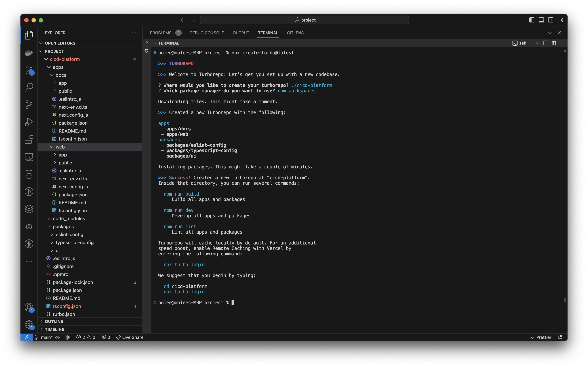This screenshot has width=588, height=368.
Task: Toggle the bottom Panel layout button
Action: (x=541, y=20)
